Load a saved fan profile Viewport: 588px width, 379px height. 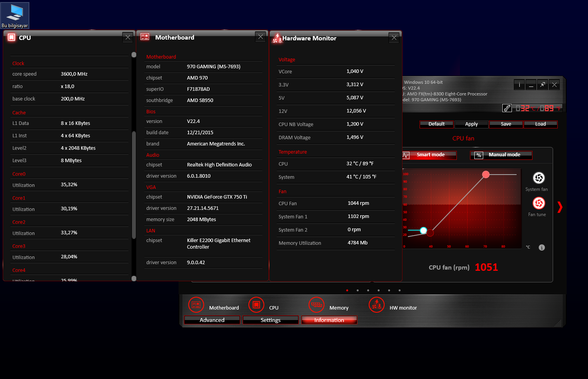point(541,124)
